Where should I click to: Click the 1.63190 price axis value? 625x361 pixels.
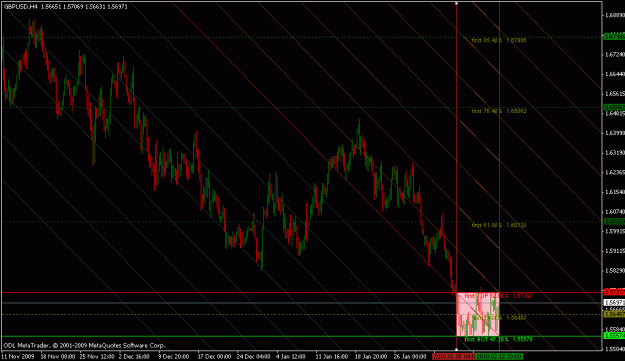point(615,153)
